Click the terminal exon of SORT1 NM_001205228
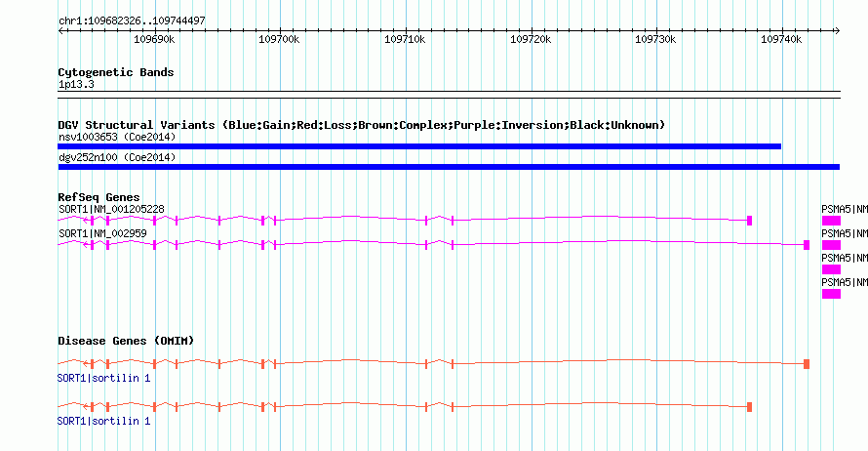 [x=750, y=221]
